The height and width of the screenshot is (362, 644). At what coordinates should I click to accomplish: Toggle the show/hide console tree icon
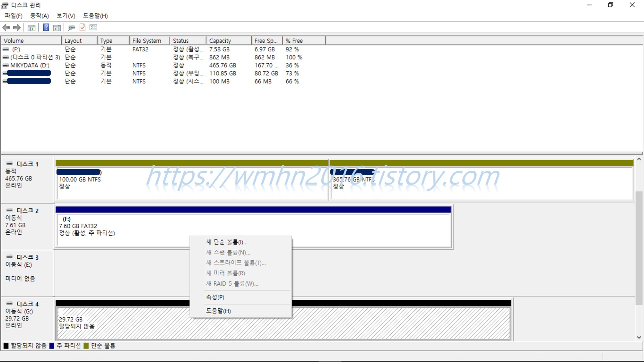click(31, 28)
